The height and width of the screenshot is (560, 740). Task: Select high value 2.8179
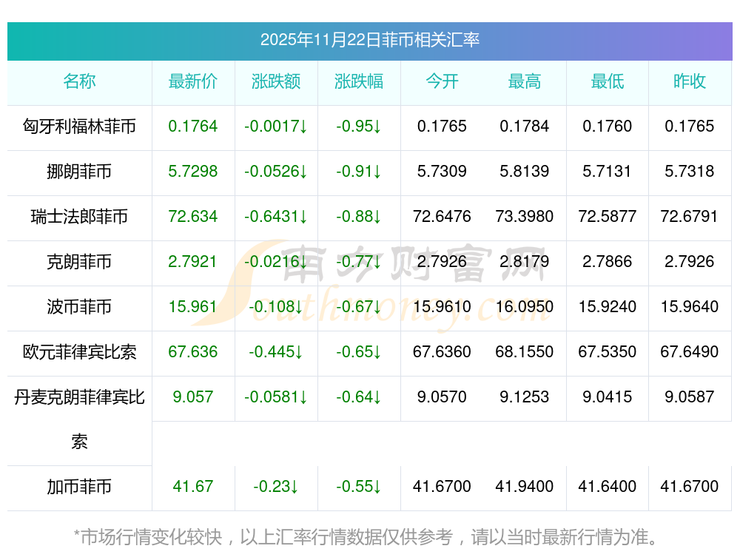525,261
